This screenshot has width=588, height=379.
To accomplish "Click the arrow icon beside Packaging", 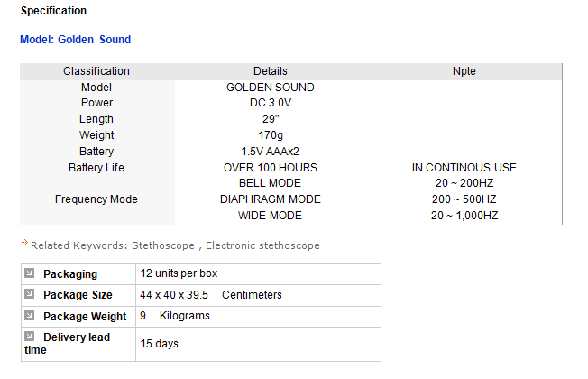I will coord(30,273).
